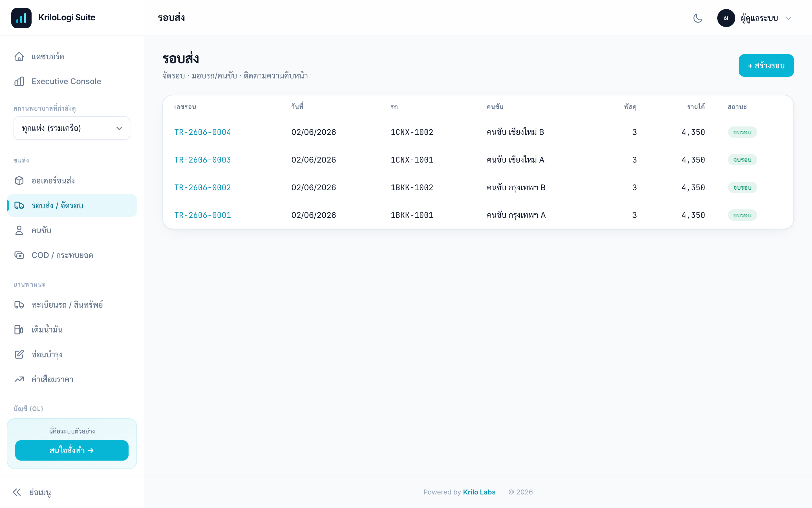The height and width of the screenshot is (508, 812).
Task: Click vehicle cell 1CNX-1002
Action: pyautogui.click(x=412, y=132)
